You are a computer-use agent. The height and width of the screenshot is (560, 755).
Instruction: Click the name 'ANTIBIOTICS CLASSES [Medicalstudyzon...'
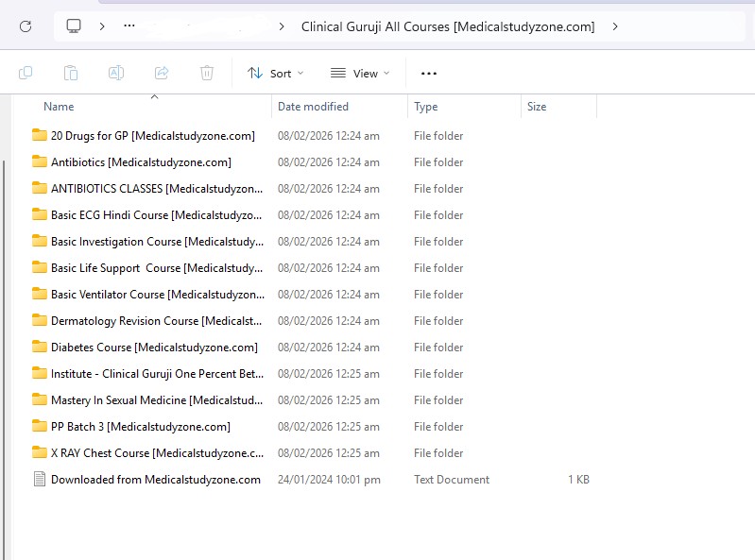coord(157,189)
